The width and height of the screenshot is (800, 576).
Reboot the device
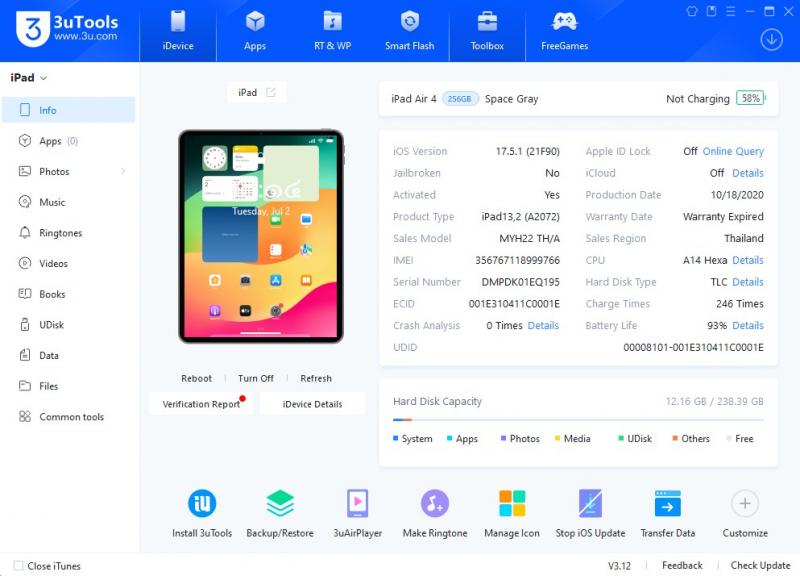(196, 378)
